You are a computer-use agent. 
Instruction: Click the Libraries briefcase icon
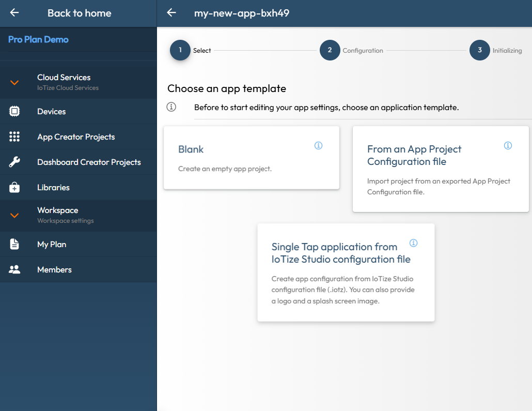coord(14,188)
